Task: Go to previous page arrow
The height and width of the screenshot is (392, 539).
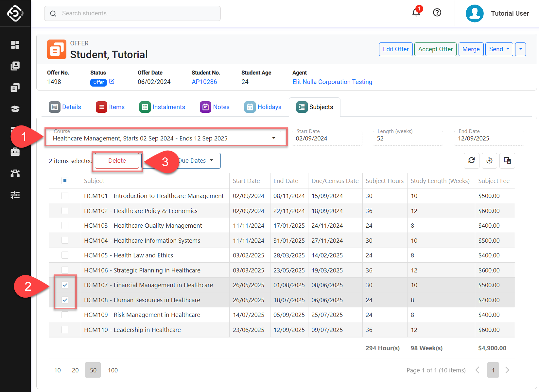Action: [x=478, y=370]
